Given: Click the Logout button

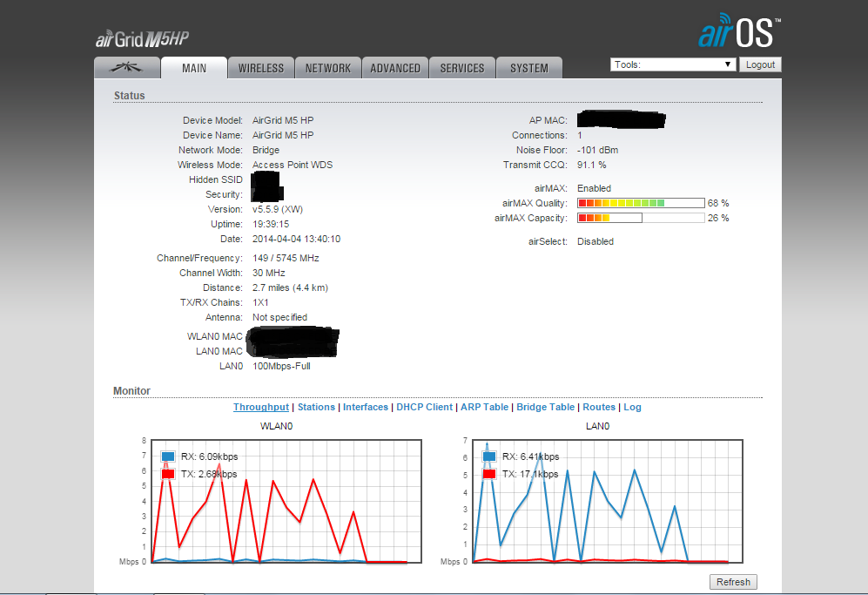Looking at the screenshot, I should click(x=760, y=64).
